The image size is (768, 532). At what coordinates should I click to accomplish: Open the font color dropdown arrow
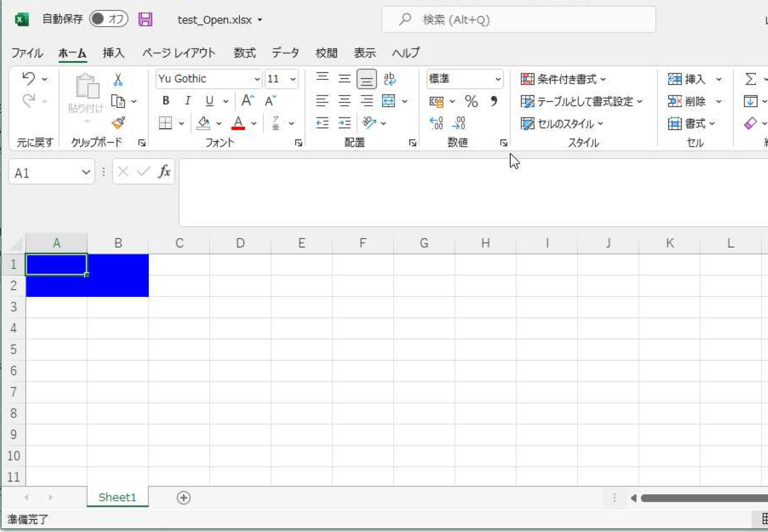(254, 124)
